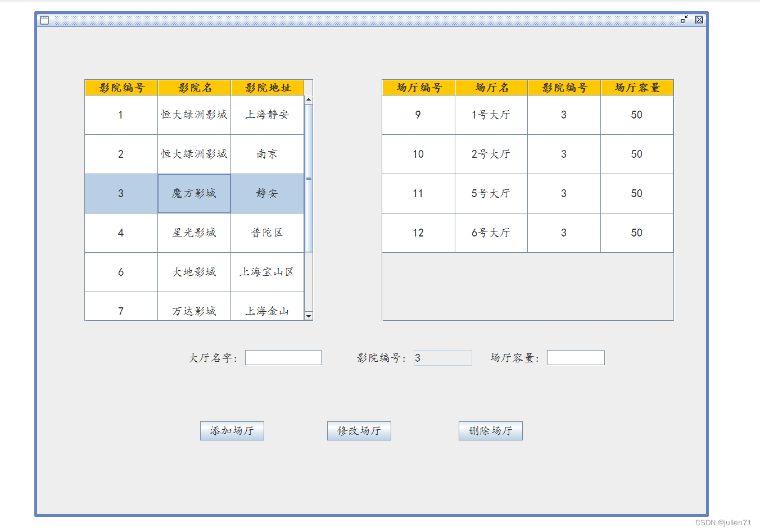Viewport: 760px width, 532px height.
Task: Click the 普陀区 address cell
Action: [268, 233]
